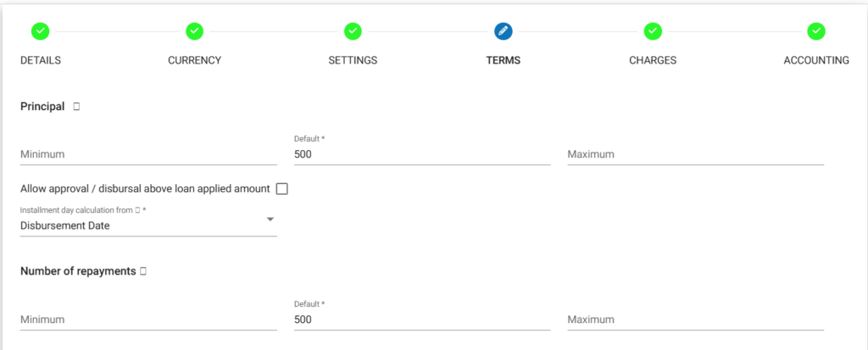This screenshot has height=350, width=868.
Task: Open the SETTINGS step label
Action: click(353, 60)
